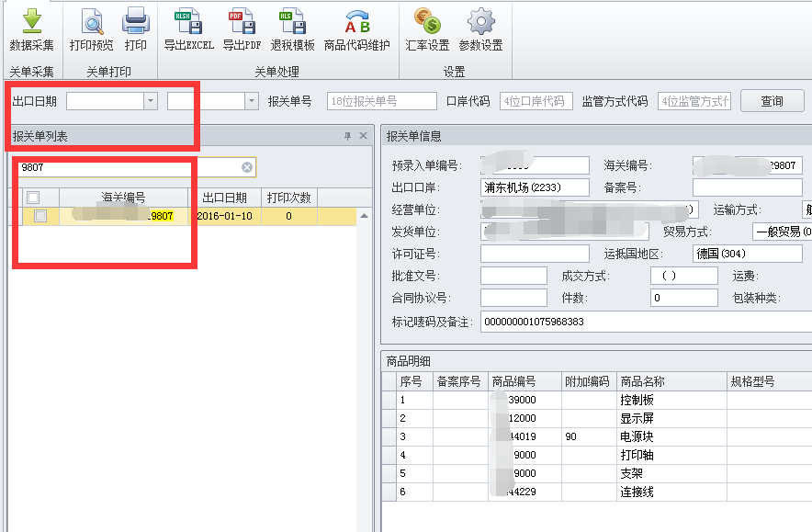812x532 pixels.
Task: Sort by 打印次数 column header
Action: [289, 198]
